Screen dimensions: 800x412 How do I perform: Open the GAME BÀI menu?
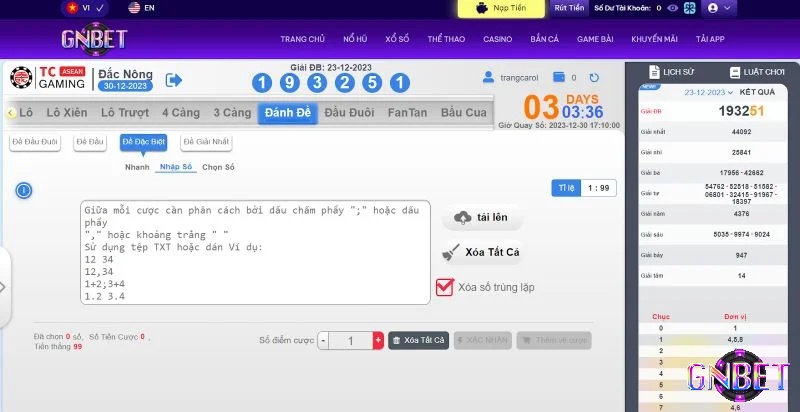(x=595, y=39)
